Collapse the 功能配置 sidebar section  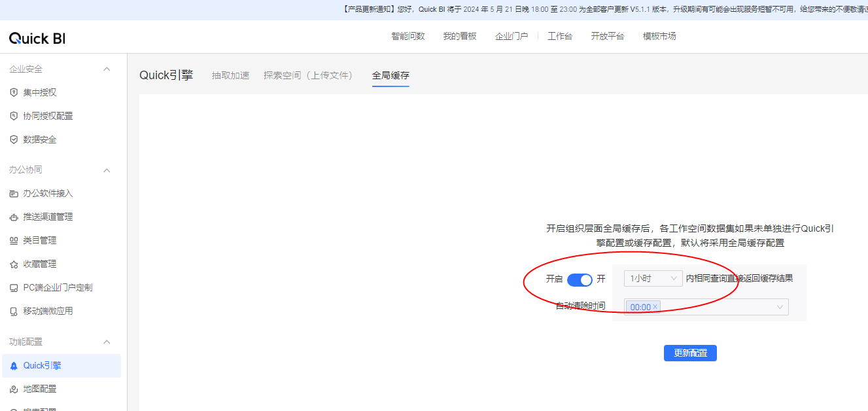[x=107, y=342]
